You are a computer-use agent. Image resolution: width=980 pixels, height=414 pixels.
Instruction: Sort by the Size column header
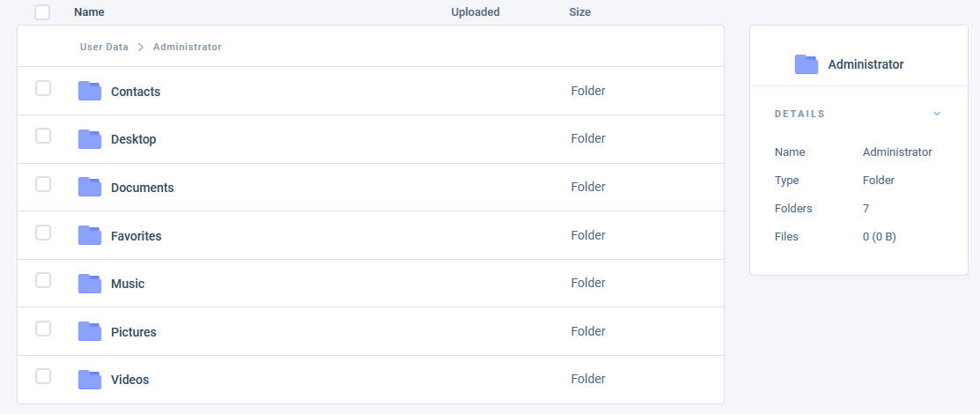580,11
